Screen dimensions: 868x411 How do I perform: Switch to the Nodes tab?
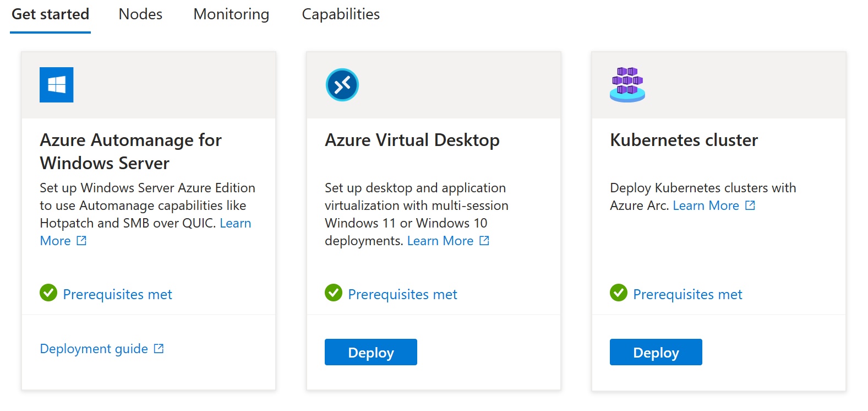140,14
